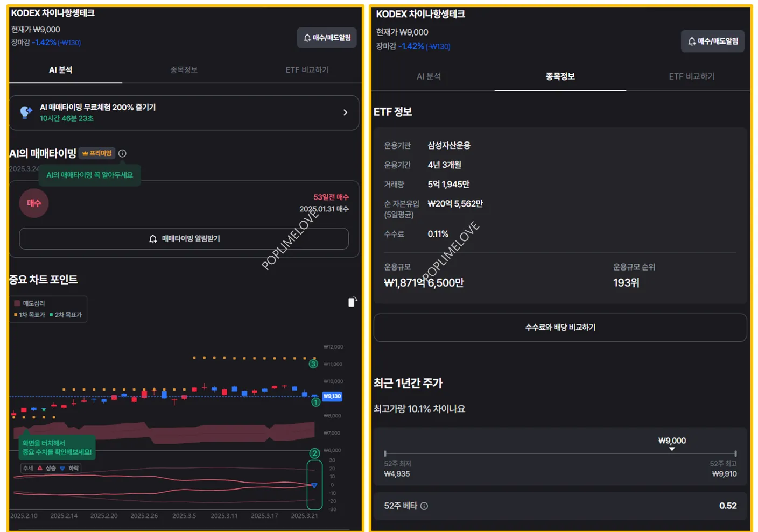Click the chart marker numbered 3
This screenshot has width=758, height=532.
click(x=313, y=364)
